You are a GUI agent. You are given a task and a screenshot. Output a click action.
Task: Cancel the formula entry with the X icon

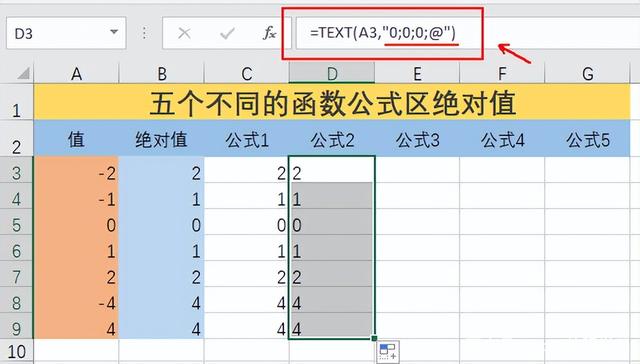pyautogui.click(x=184, y=33)
